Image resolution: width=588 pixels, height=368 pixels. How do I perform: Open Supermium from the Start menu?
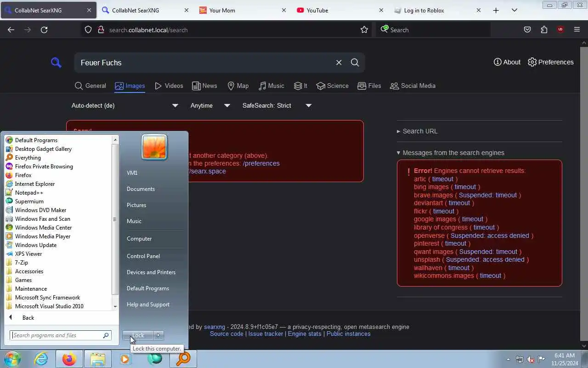click(x=29, y=201)
